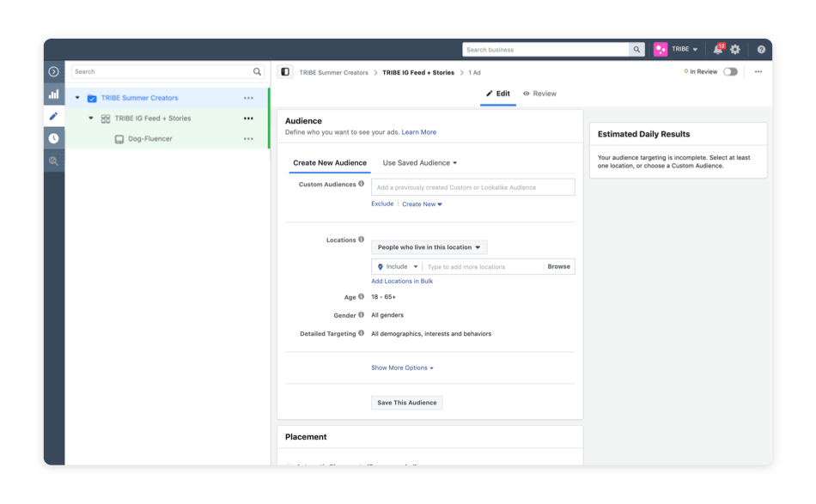816x504 pixels.
Task: Collapse the TRIBE Summer Creators campaign
Action: 77,98
